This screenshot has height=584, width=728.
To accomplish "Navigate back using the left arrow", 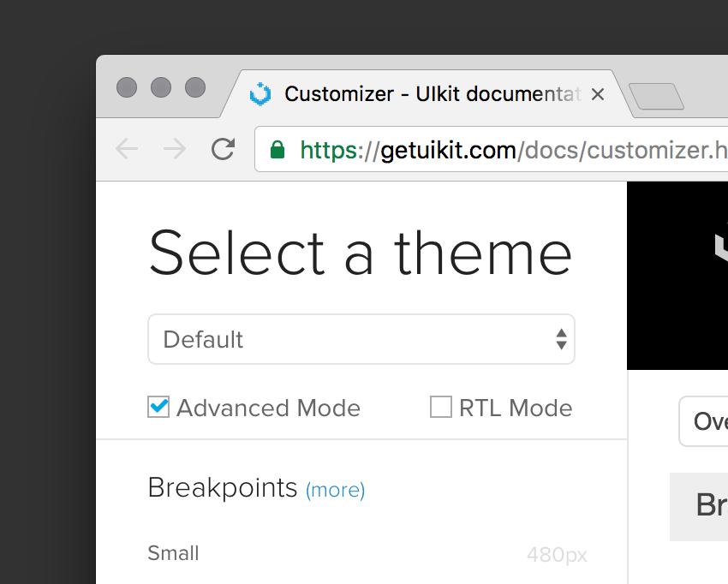I will coord(127,149).
